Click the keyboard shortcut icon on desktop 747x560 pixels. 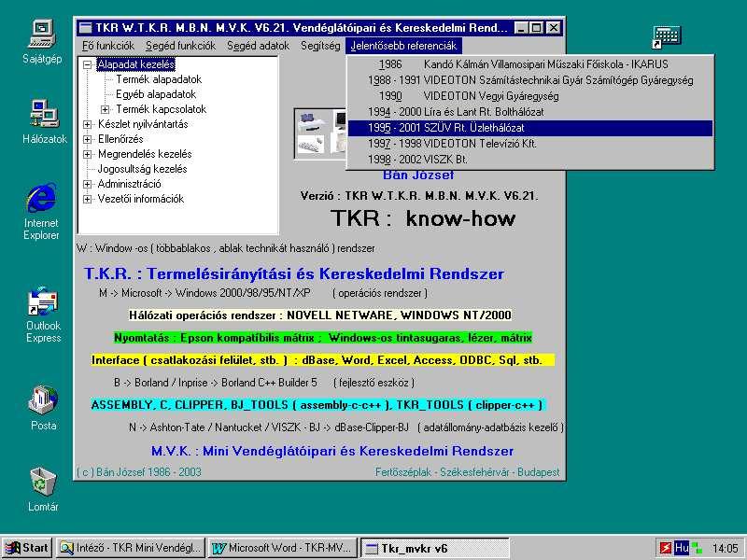(666, 37)
